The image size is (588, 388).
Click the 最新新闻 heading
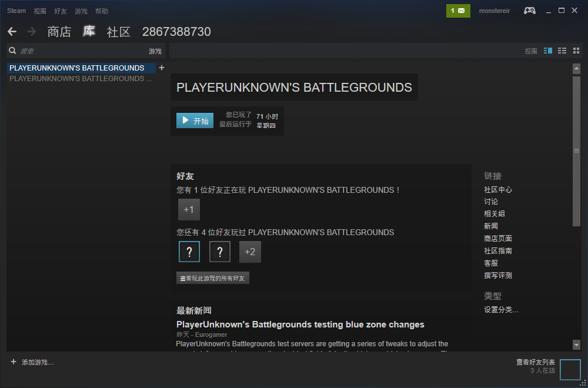[x=194, y=310]
